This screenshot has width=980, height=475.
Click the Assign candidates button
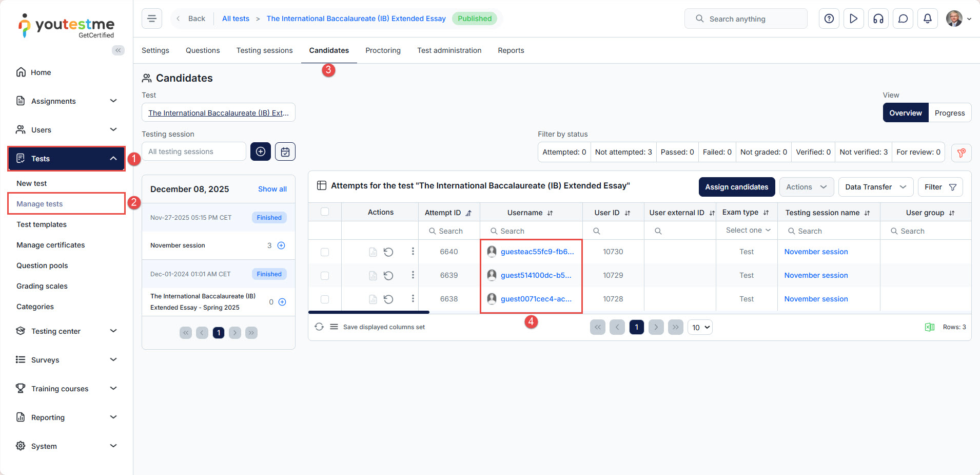[736, 187]
